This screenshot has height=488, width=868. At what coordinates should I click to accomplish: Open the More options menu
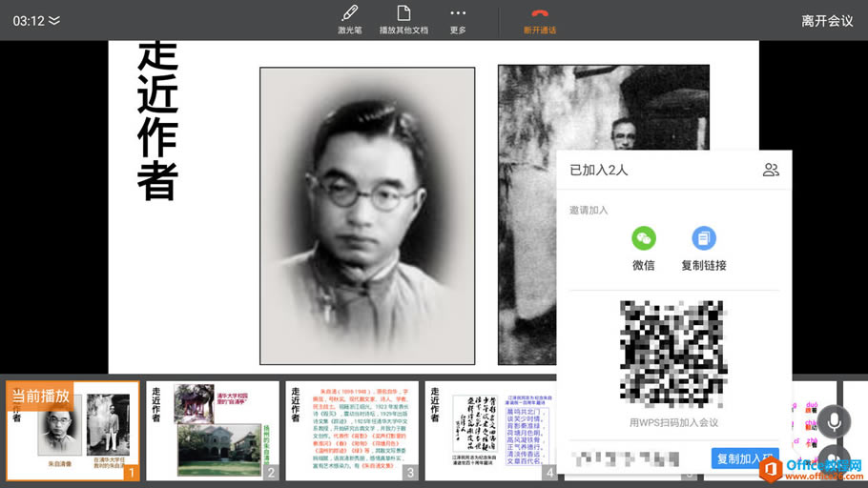pos(458,19)
